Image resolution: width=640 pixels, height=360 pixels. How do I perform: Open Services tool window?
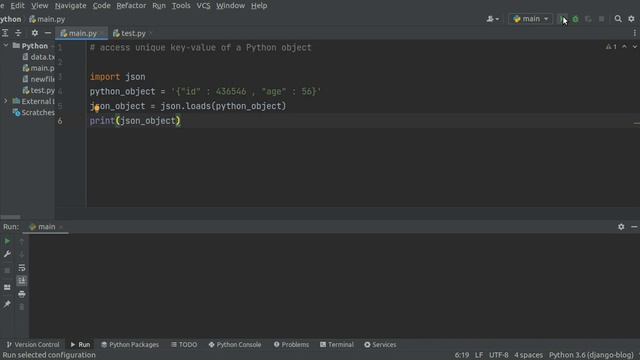tap(380, 344)
